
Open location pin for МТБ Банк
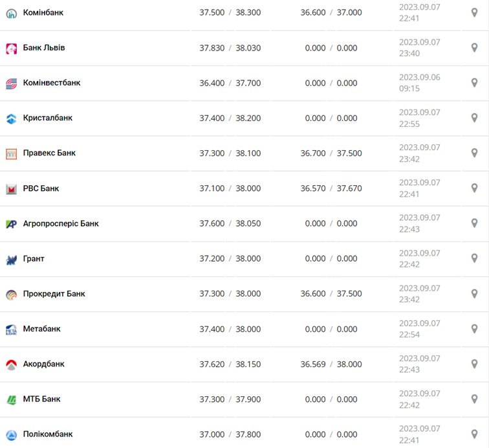point(474,399)
